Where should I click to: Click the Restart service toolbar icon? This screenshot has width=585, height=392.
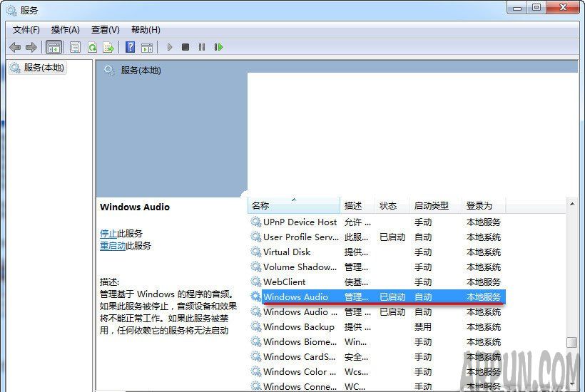click(218, 47)
